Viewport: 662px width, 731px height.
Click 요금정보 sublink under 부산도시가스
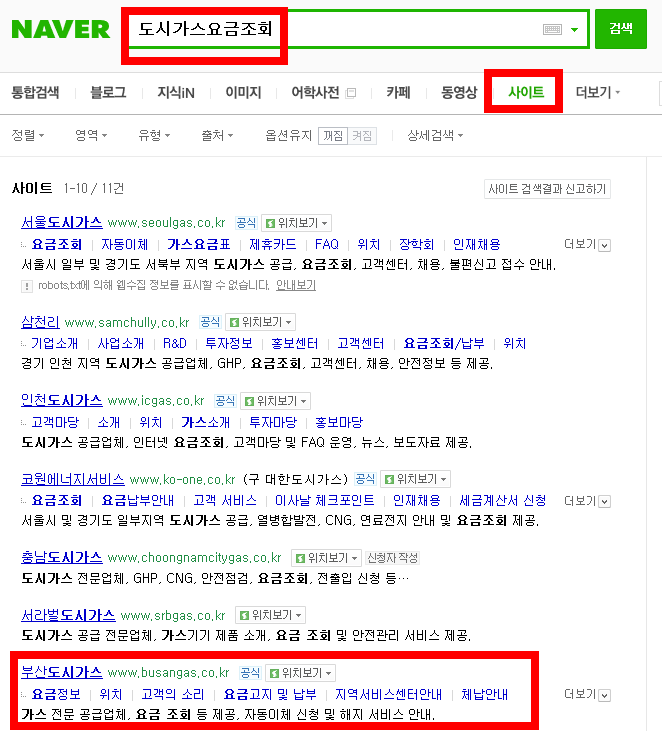point(56,695)
